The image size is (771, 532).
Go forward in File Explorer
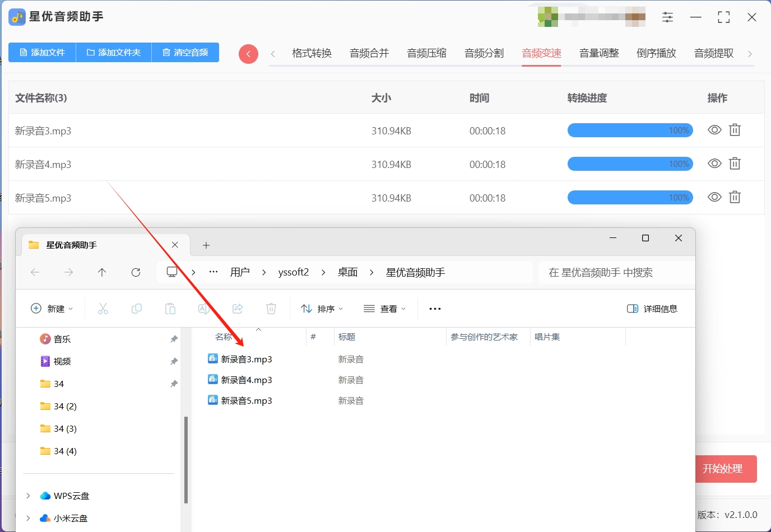point(68,272)
